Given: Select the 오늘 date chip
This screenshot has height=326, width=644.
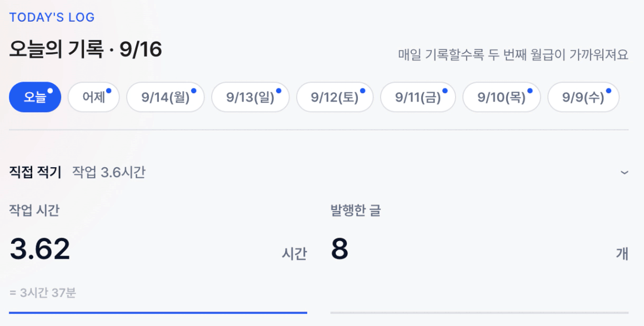Looking at the screenshot, I should (35, 97).
